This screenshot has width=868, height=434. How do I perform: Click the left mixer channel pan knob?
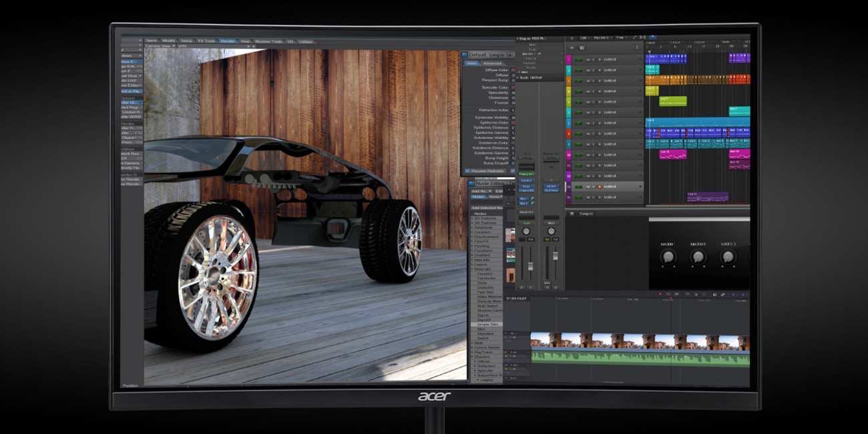point(526,231)
